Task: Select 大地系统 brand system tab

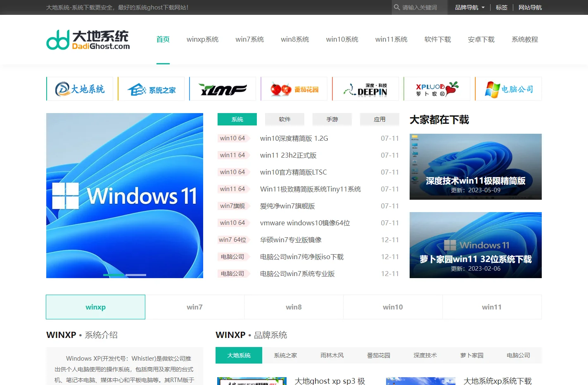Action: click(239, 355)
